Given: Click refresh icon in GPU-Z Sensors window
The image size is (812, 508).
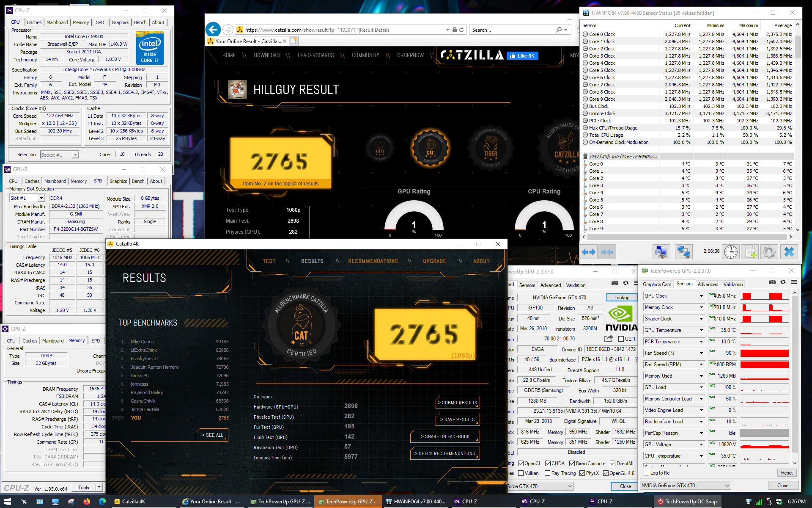Looking at the screenshot, I should pyautogui.click(x=783, y=282).
